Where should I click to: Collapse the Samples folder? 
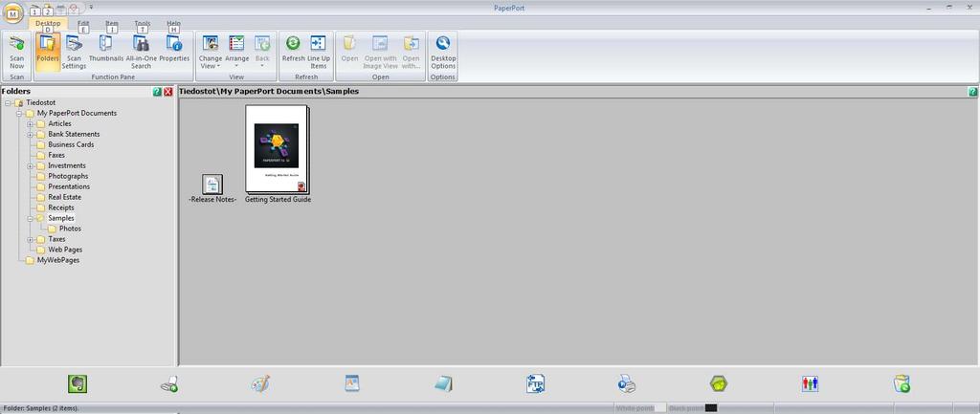coord(30,219)
